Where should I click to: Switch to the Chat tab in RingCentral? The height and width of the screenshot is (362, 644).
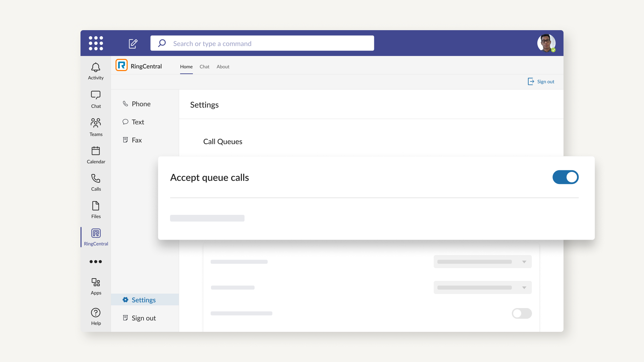(x=204, y=67)
